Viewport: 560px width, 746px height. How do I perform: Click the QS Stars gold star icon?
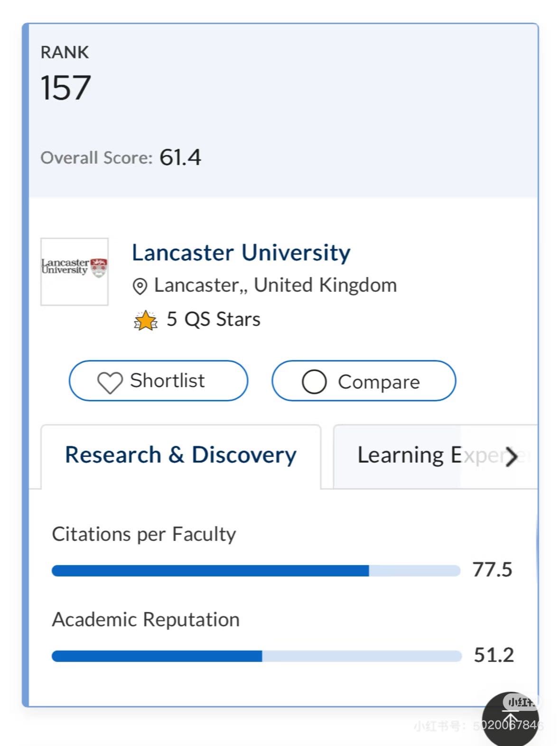point(146,320)
